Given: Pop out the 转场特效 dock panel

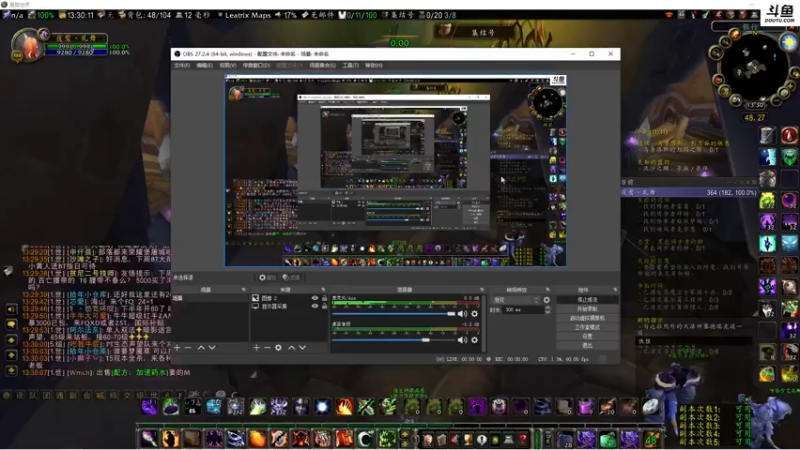Looking at the screenshot, I should click(548, 290).
